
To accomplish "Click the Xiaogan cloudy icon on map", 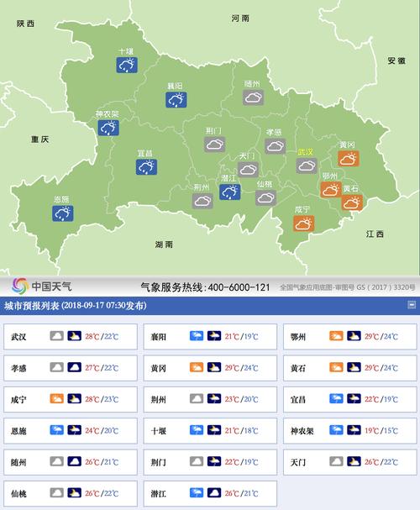I will coord(276,146).
